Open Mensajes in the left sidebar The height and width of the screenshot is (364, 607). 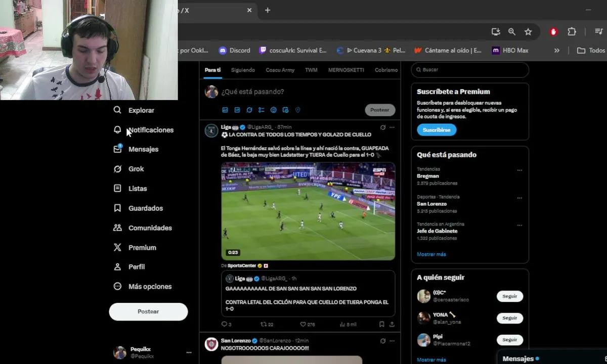coord(136,149)
